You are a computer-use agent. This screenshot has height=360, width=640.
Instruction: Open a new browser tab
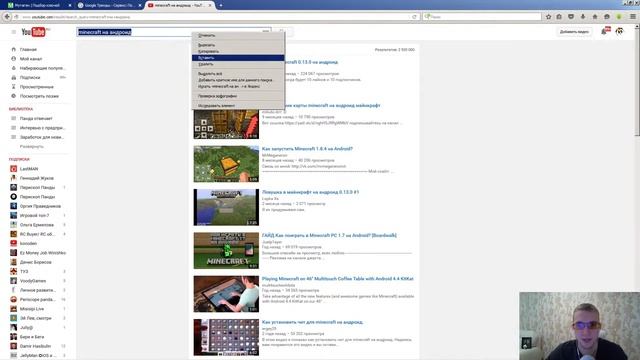pos(221,5)
